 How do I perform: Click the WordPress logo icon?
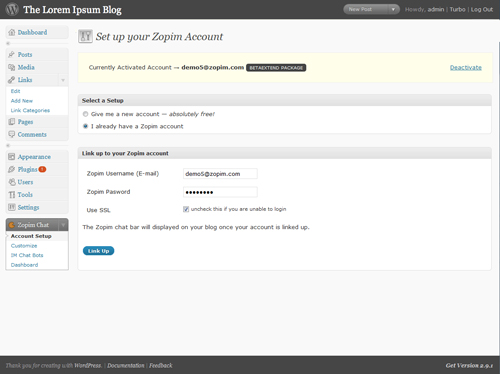(12, 9)
